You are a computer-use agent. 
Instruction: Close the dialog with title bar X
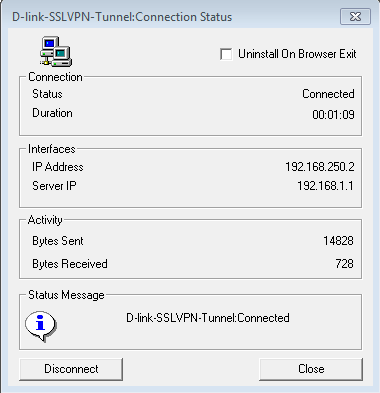[355, 16]
